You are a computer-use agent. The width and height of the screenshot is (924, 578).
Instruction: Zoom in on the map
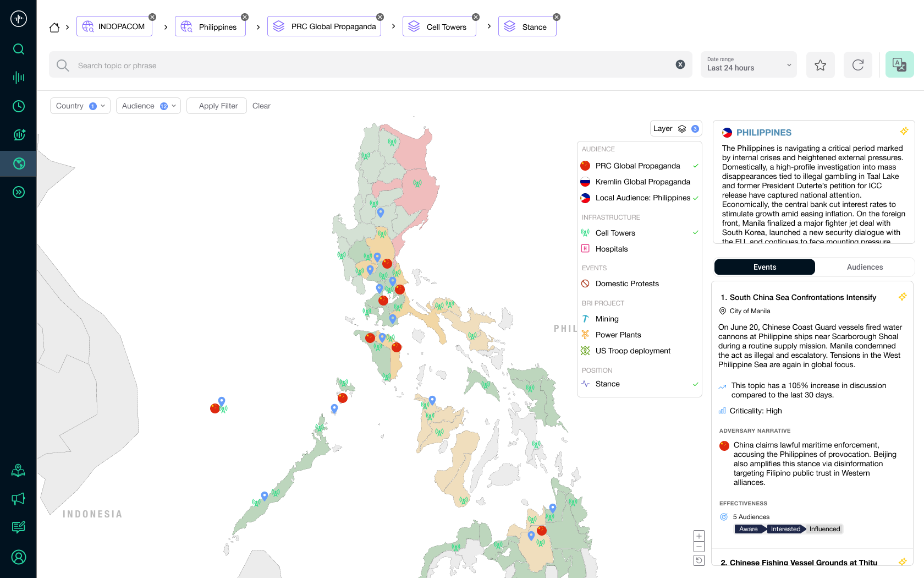click(699, 536)
